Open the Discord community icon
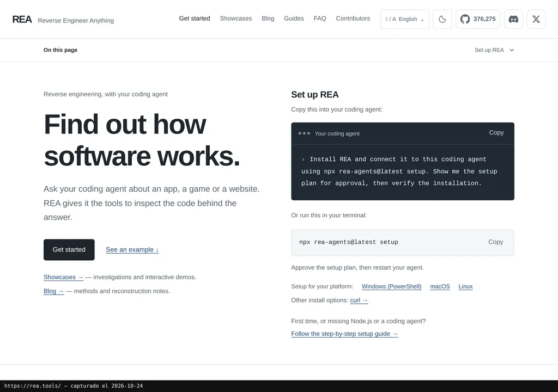The height and width of the screenshot is (392, 558). coord(513,19)
